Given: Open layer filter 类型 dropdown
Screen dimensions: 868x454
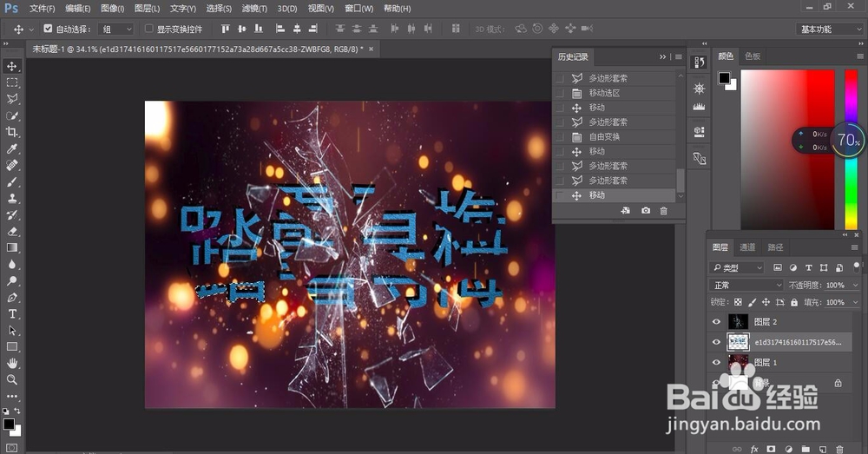Looking at the screenshot, I should coord(737,267).
